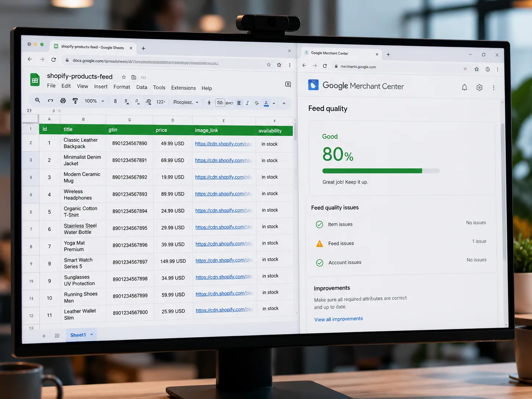
Task: Open the Data menu
Action: pyautogui.click(x=141, y=87)
